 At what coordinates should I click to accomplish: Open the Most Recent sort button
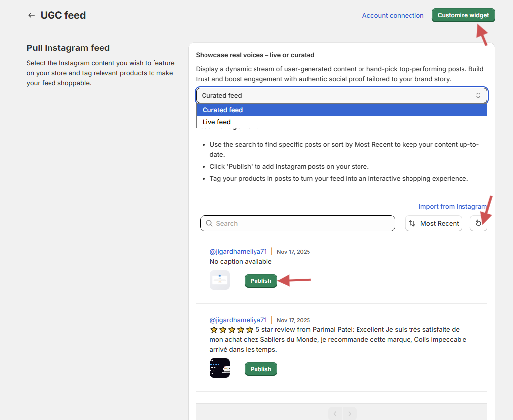pyautogui.click(x=433, y=223)
